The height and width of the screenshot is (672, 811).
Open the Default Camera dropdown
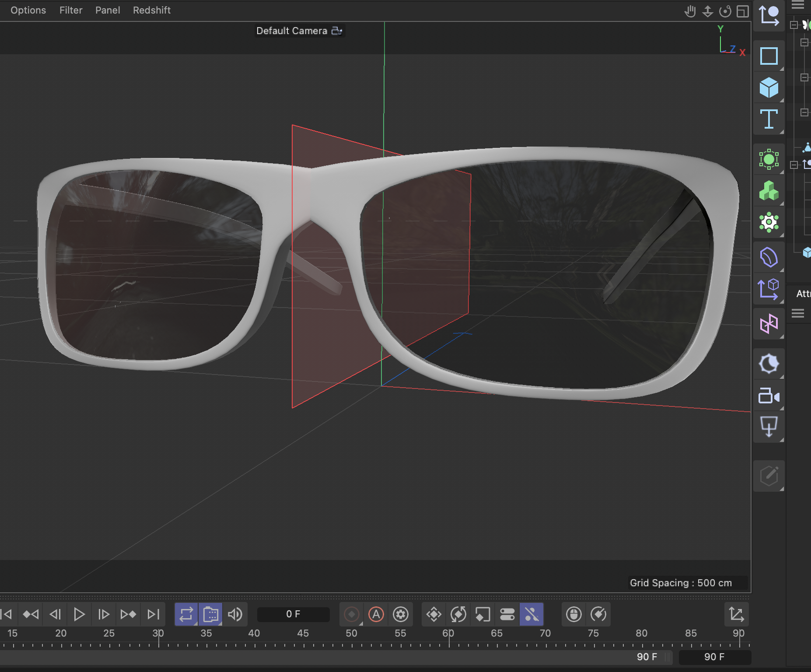point(300,31)
